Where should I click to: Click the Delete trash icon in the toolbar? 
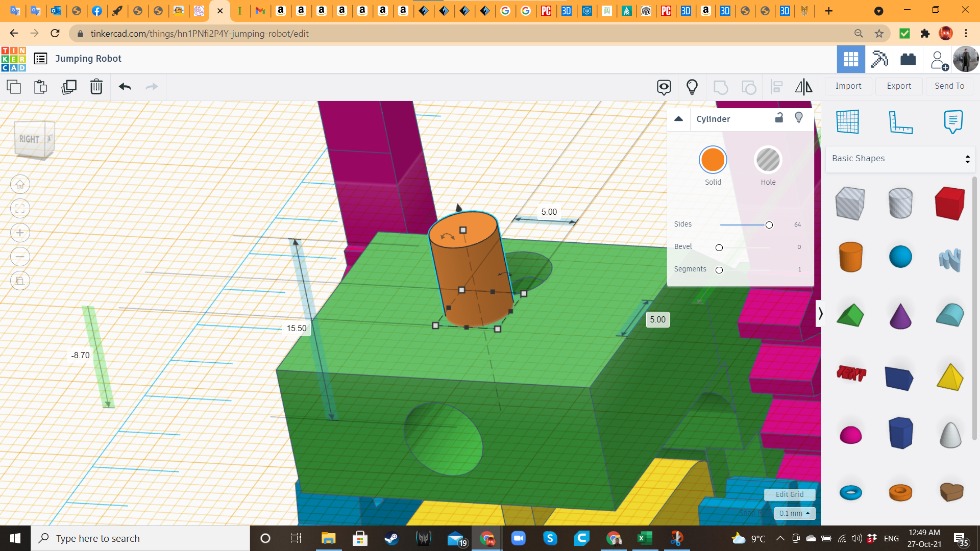(x=96, y=87)
